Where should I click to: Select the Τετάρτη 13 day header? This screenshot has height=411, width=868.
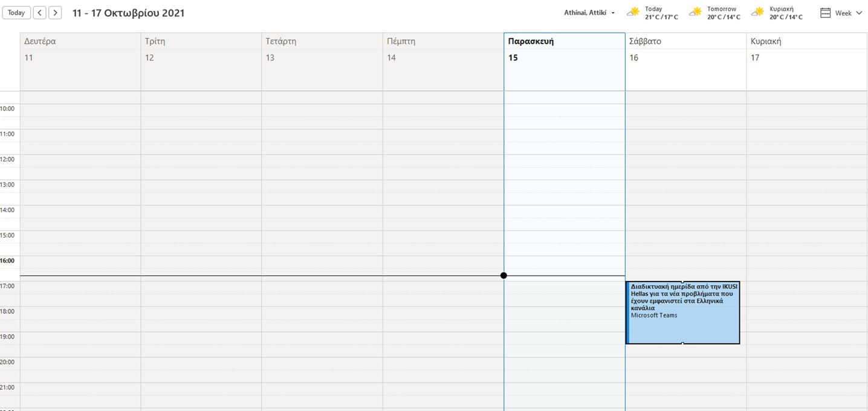point(322,50)
